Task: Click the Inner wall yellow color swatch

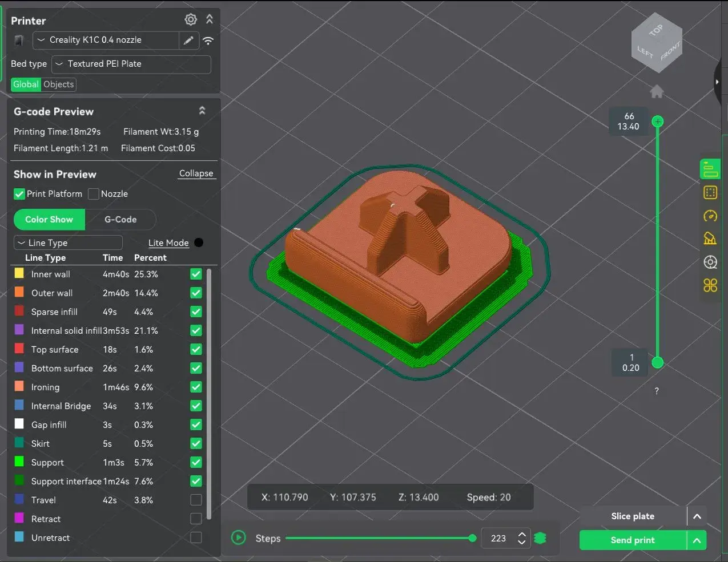Action: click(19, 274)
